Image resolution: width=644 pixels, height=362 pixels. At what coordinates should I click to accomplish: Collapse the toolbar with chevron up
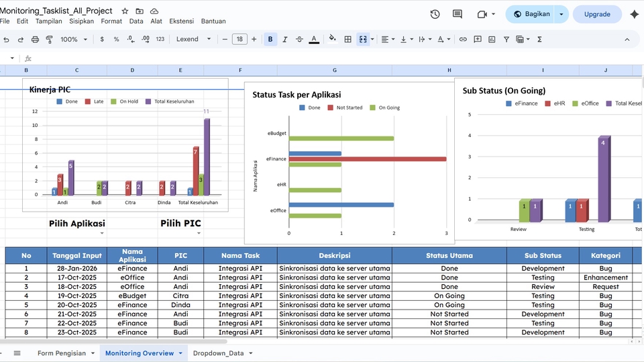[x=627, y=40]
